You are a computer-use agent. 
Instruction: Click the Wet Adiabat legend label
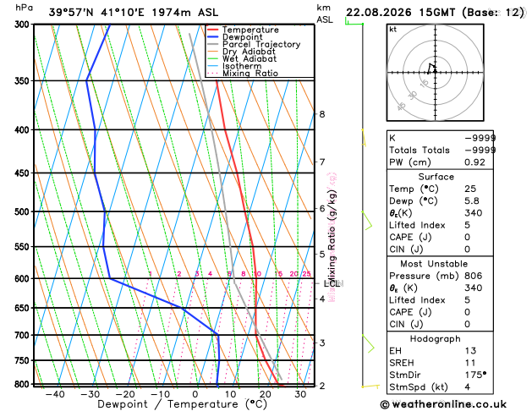(x=250, y=58)
